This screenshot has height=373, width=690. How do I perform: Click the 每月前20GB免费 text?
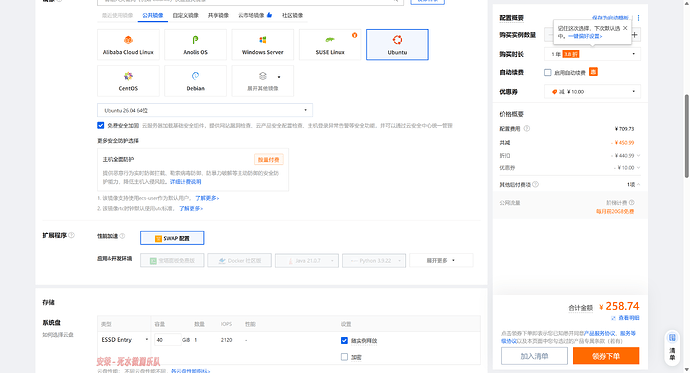click(615, 211)
